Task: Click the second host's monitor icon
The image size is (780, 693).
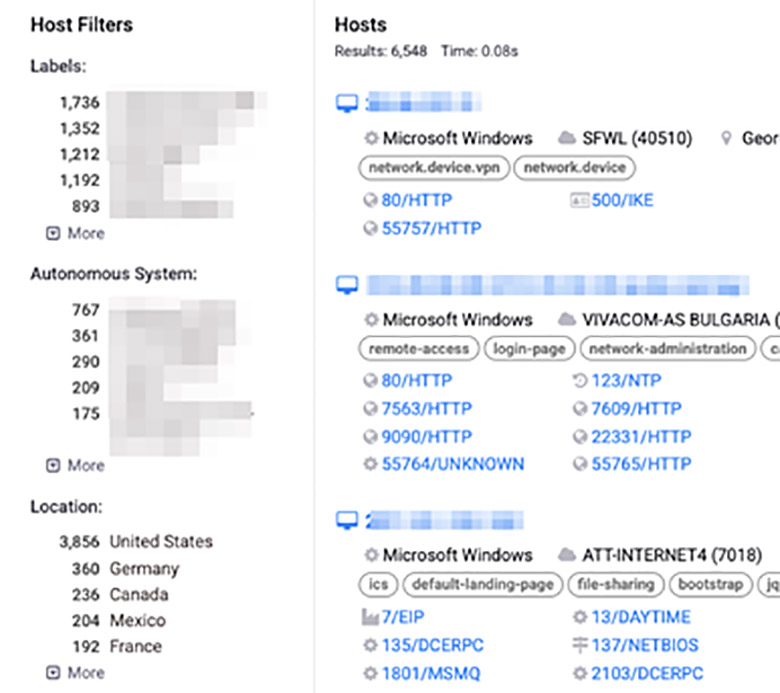Action: pos(346,286)
